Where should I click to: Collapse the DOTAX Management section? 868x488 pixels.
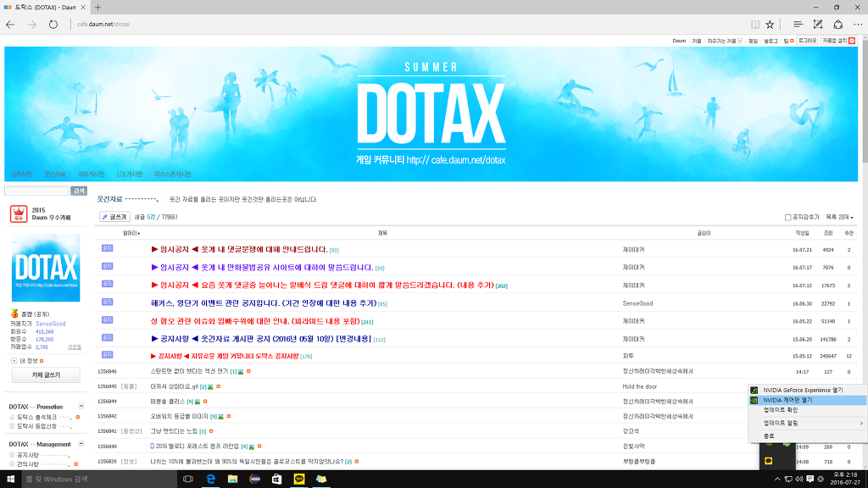[x=81, y=444]
